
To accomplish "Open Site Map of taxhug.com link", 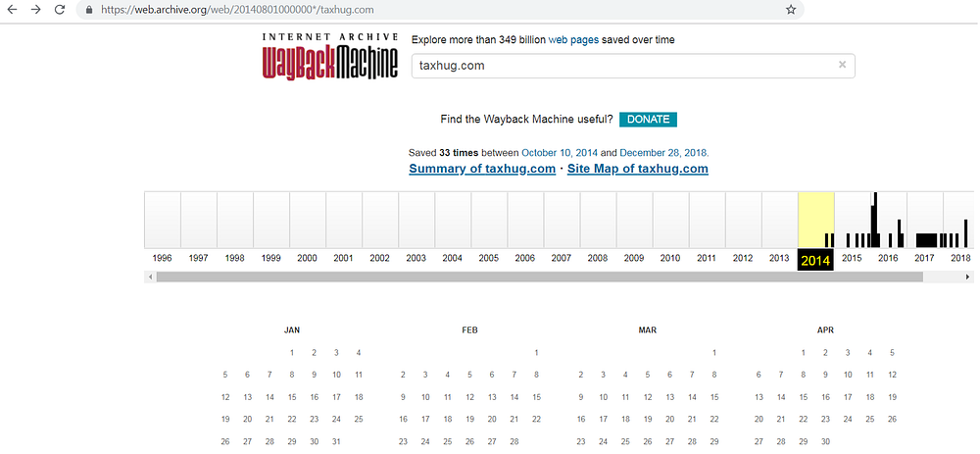I will 638,169.
